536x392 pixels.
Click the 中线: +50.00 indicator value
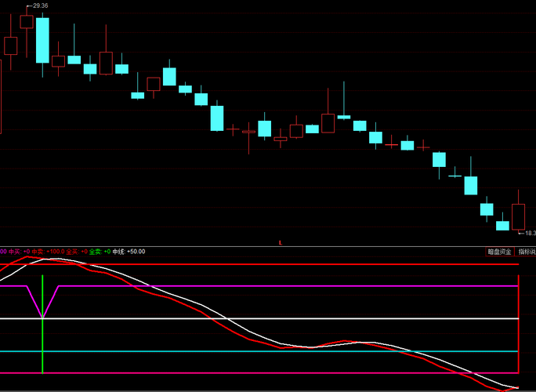click(129, 252)
